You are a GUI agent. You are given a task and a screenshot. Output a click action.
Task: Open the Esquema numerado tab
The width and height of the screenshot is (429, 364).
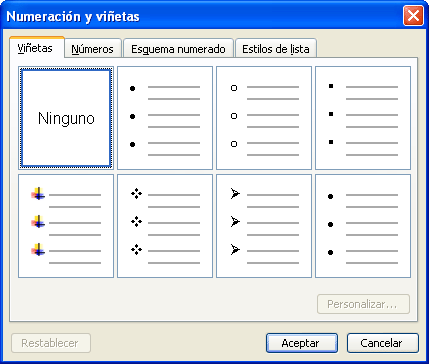pos(178,49)
